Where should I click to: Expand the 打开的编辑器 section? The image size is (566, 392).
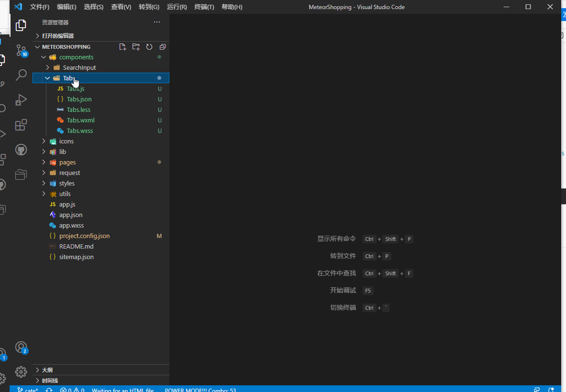point(100,36)
